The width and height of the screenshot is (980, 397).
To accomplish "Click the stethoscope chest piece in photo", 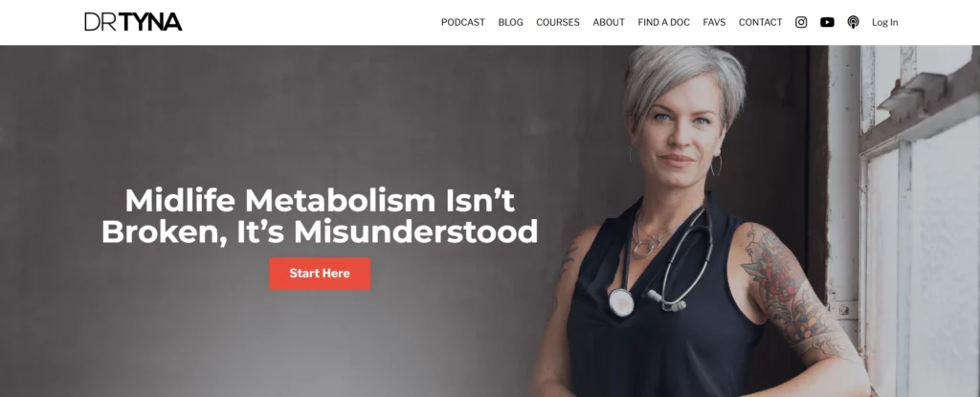I will (621, 302).
